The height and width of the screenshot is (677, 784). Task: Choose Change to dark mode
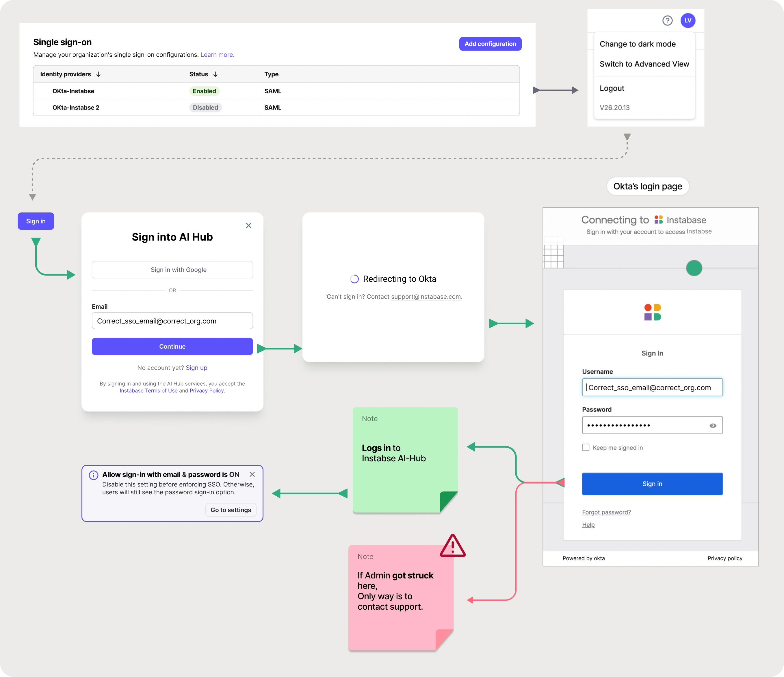click(x=638, y=44)
